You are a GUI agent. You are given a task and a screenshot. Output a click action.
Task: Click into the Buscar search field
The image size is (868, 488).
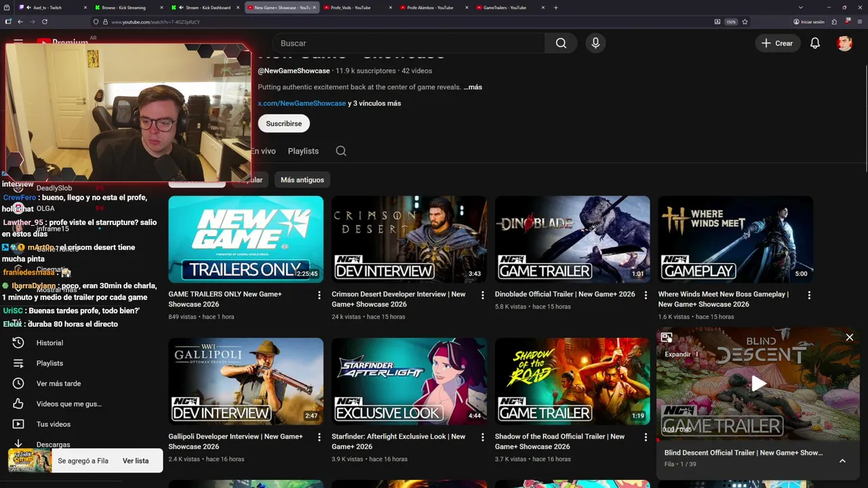408,43
